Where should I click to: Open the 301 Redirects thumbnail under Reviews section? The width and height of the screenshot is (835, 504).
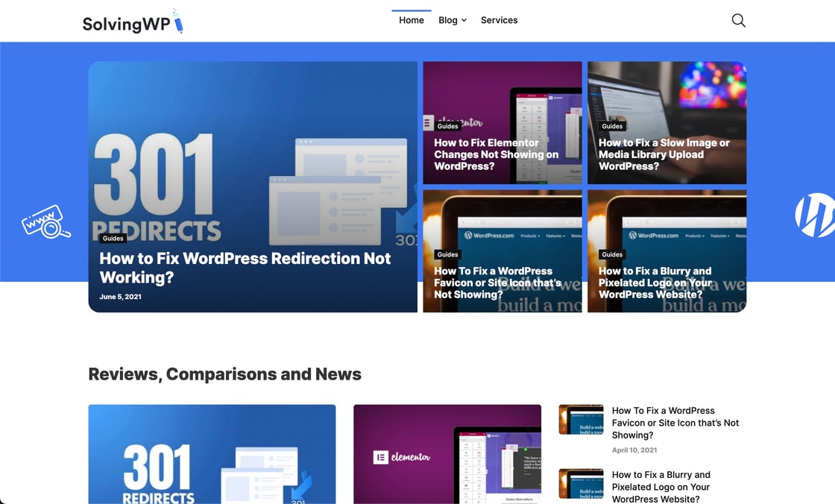pos(212,455)
